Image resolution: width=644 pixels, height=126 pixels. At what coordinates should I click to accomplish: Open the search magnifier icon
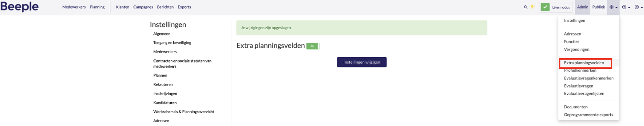point(526,7)
